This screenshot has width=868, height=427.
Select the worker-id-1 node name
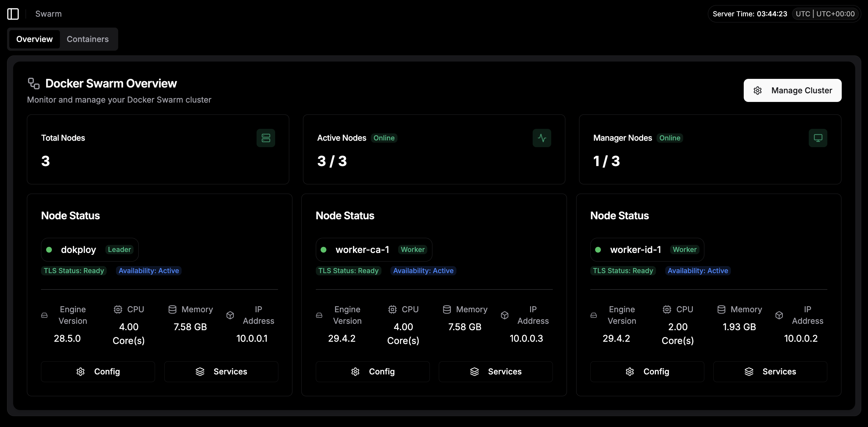635,250
